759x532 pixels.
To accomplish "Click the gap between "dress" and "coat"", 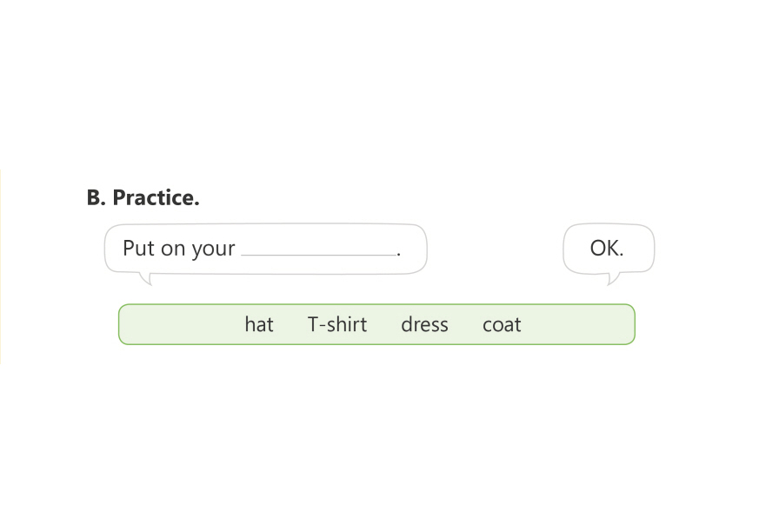I will (x=465, y=325).
